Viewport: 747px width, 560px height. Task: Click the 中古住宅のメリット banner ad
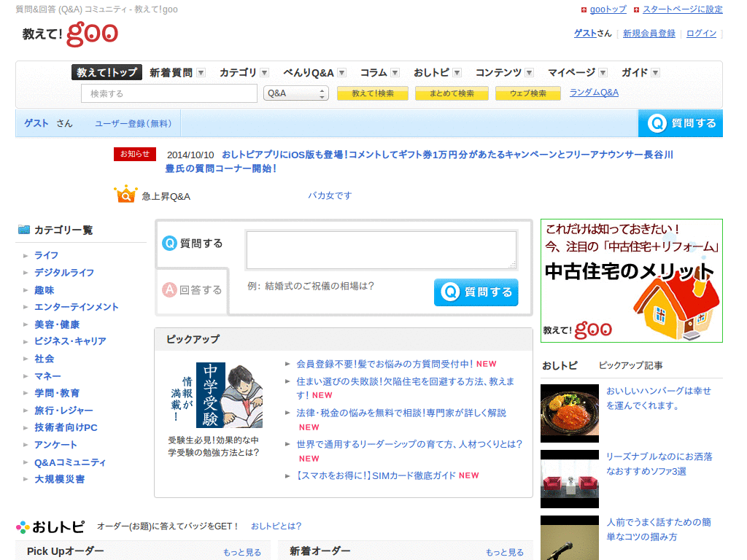coord(631,281)
